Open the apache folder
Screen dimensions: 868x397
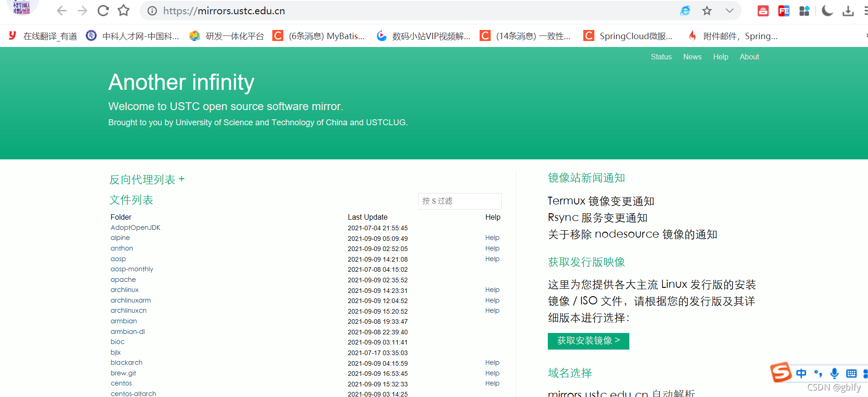click(x=123, y=280)
